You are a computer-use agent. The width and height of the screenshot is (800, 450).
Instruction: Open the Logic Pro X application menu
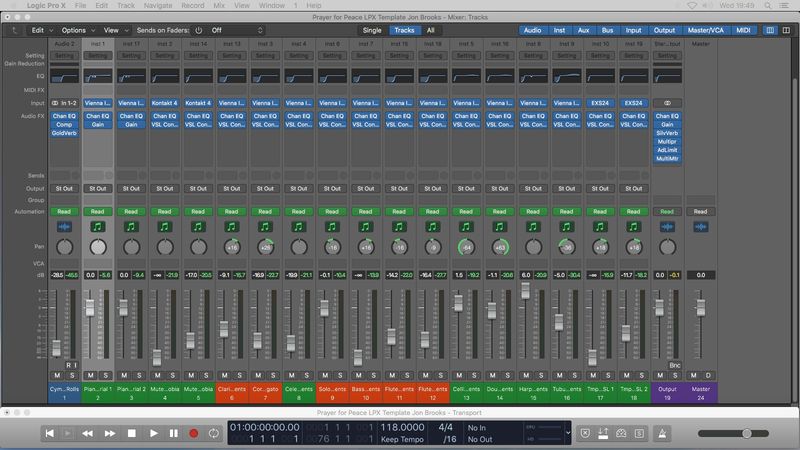pos(46,6)
